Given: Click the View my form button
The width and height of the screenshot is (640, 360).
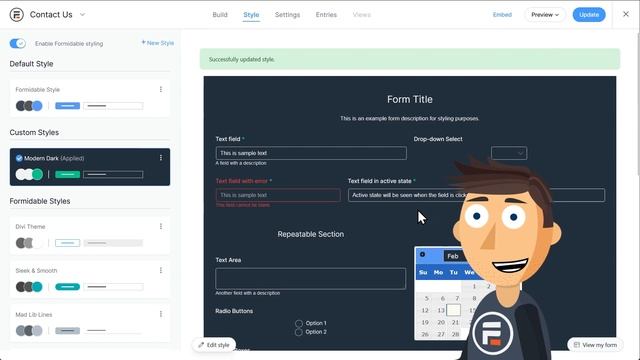Looking at the screenshot, I should point(595,345).
